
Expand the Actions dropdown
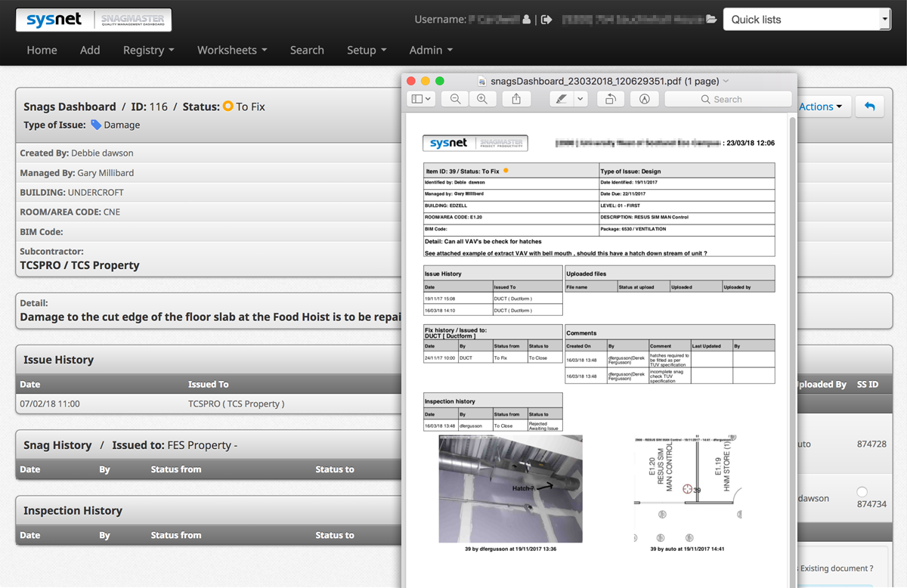click(x=821, y=107)
